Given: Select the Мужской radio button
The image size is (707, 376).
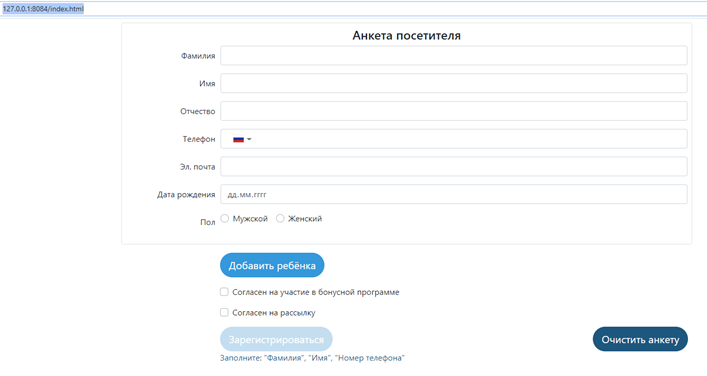Looking at the screenshot, I should point(225,219).
